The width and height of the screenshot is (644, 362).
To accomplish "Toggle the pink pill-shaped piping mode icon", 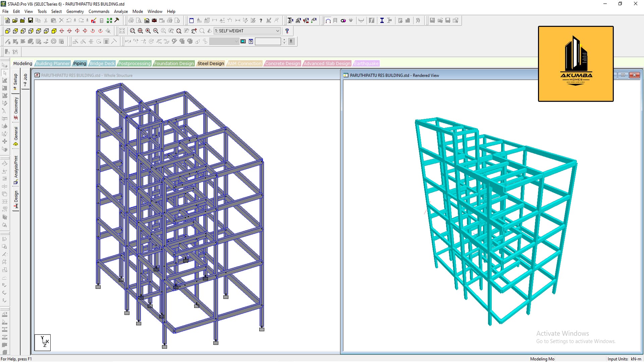I will click(343, 20).
